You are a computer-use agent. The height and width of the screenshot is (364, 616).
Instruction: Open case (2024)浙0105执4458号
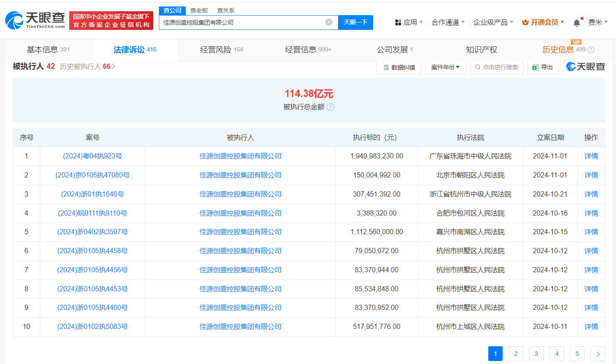[93, 251]
